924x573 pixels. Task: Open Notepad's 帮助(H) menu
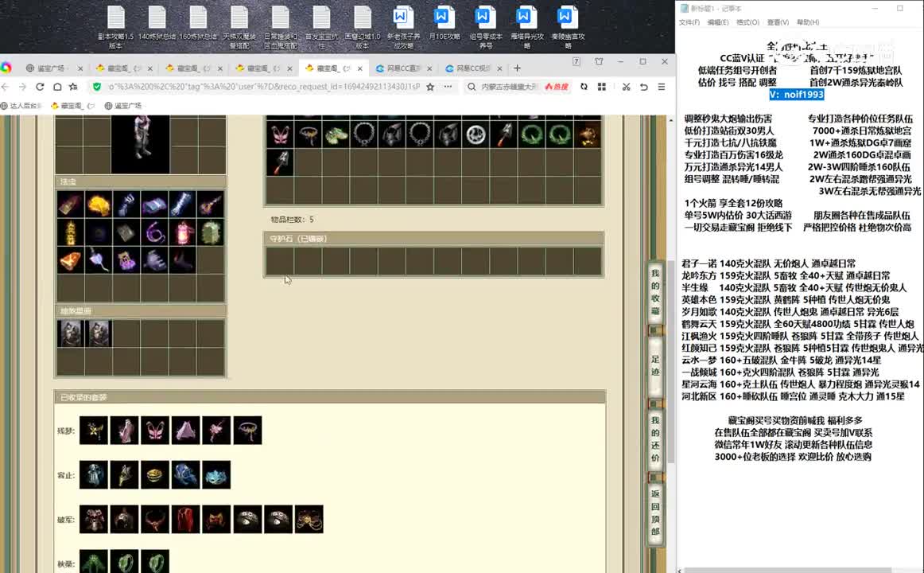(x=808, y=22)
